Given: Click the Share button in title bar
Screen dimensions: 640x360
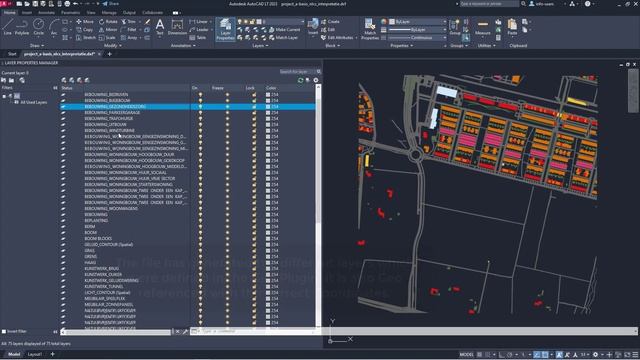Looking at the screenshot, I should click(110, 4).
